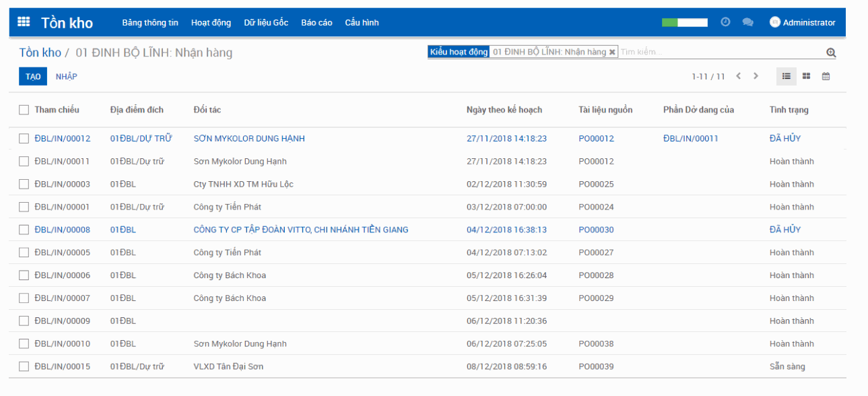Click the TẠO button

[32, 76]
